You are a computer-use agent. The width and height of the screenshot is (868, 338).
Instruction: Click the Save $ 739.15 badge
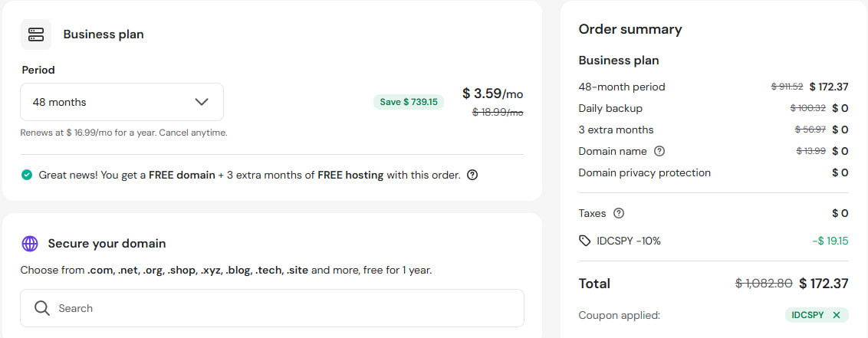pyautogui.click(x=409, y=102)
